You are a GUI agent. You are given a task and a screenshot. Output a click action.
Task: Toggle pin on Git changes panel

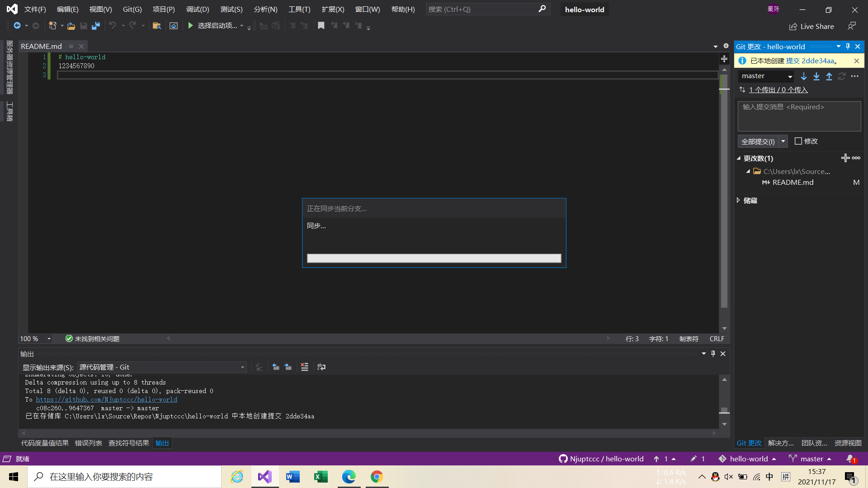[x=848, y=47]
